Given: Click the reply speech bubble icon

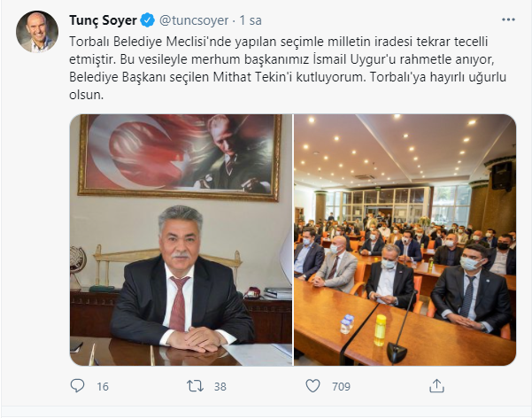Looking at the screenshot, I should [77, 386].
